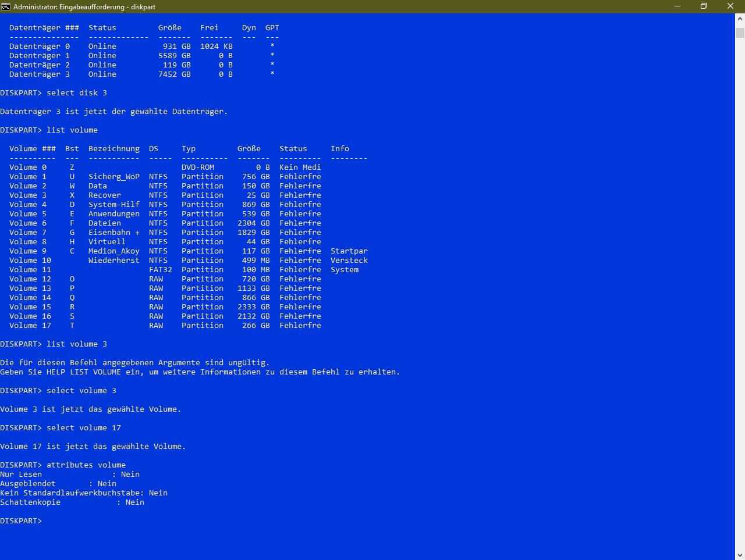This screenshot has width=745, height=560.
Task: Click the '2333 GB' size of Volume 15
Action: (x=254, y=307)
